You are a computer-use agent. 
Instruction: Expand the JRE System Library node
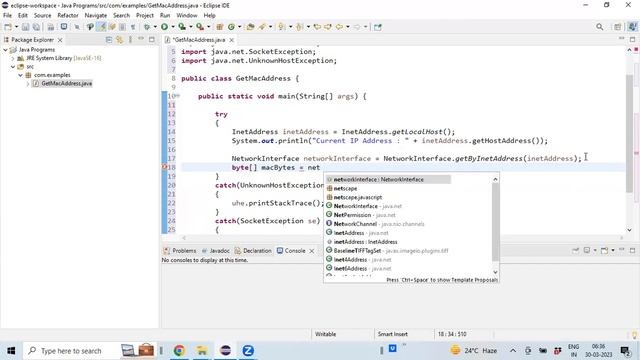point(13,58)
